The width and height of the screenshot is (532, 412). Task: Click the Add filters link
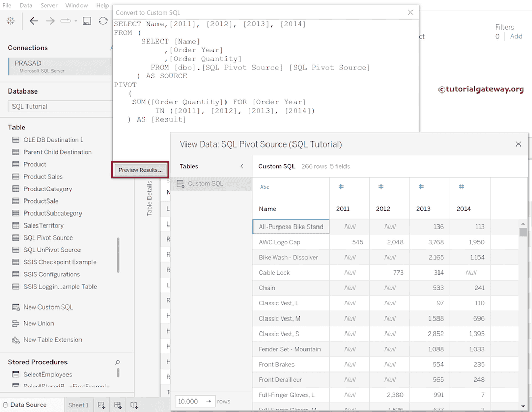point(516,36)
